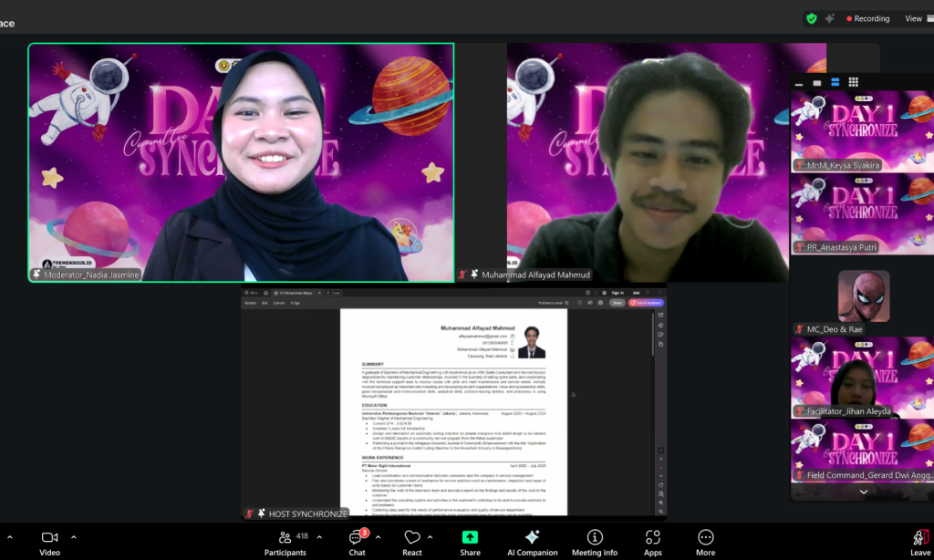Click the SUMMARY heading in the CV
This screenshot has height=560, width=934.
click(373, 364)
